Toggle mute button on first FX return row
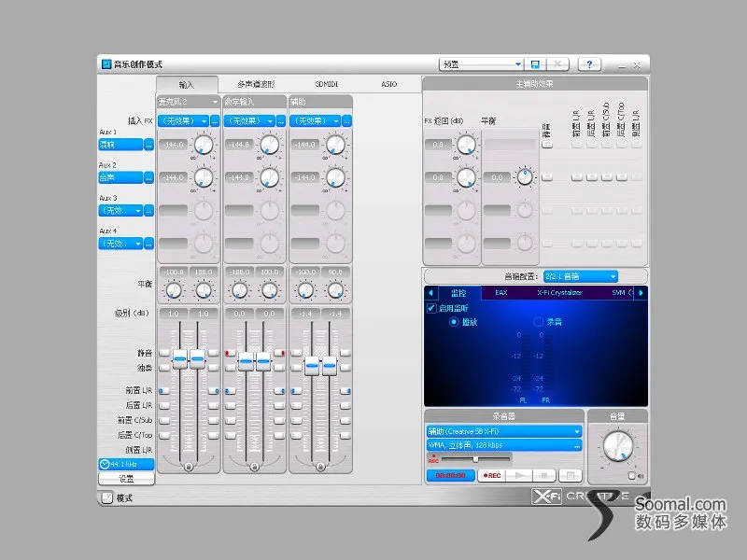The image size is (747, 560). [x=547, y=145]
